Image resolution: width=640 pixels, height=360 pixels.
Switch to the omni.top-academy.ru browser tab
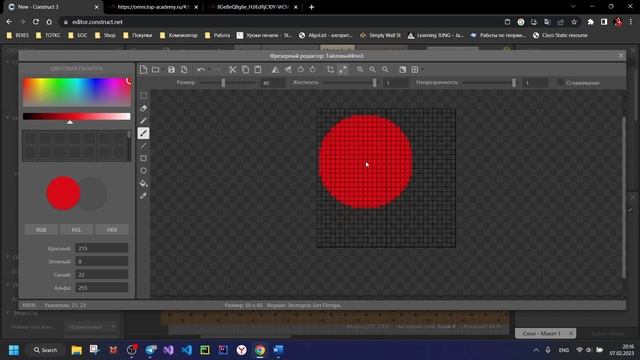153,7
